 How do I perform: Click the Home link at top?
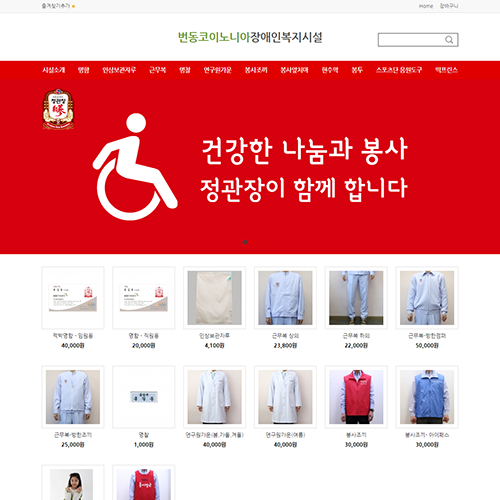[x=426, y=6]
